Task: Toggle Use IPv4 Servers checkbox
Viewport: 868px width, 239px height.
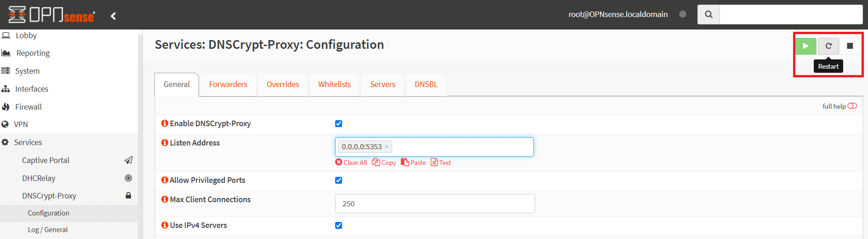Action: coord(338,225)
